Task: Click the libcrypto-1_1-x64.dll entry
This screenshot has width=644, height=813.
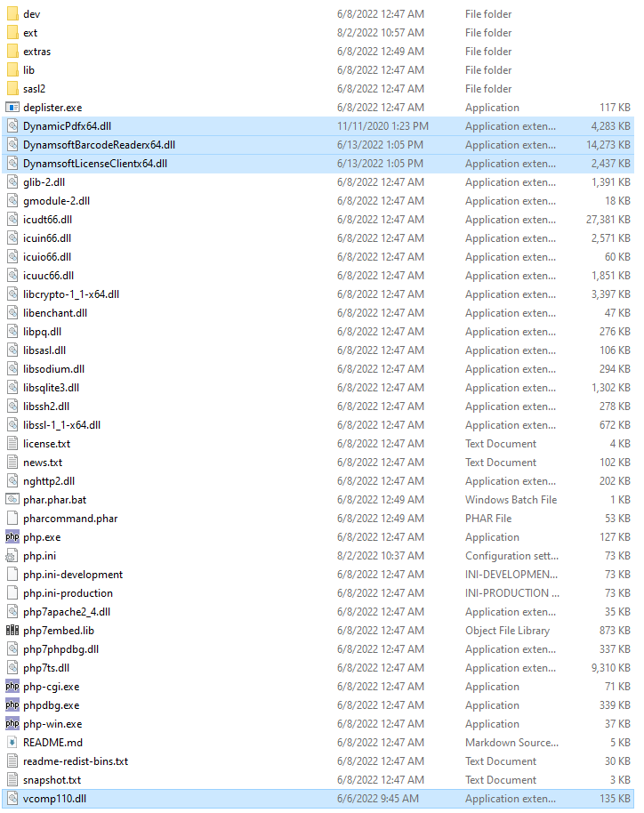Action: click(x=71, y=294)
